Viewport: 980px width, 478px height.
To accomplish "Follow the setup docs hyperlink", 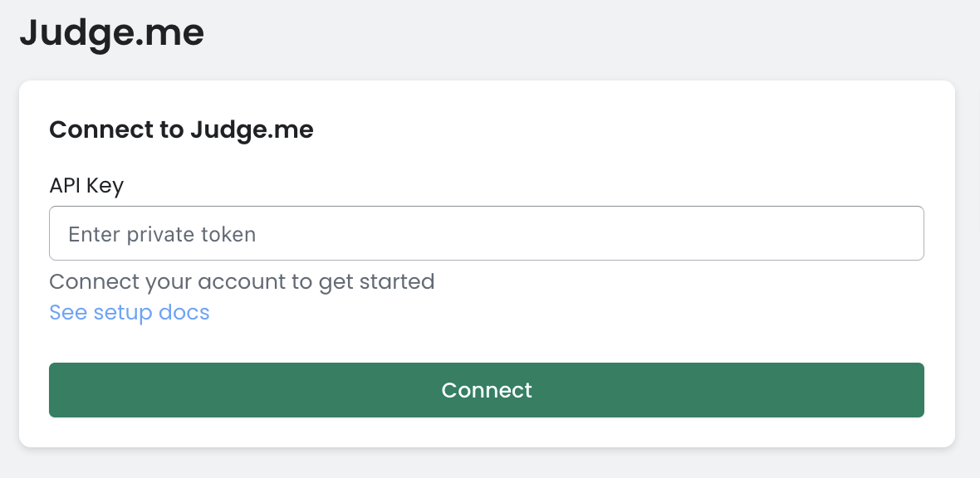I will pyautogui.click(x=130, y=313).
